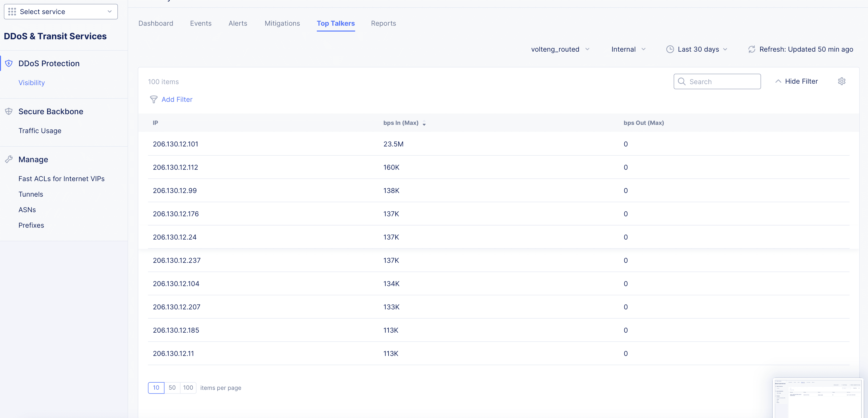Viewport: 868px width, 418px height.
Task: Toggle sort arrow on bps In (Max)
Action: [424, 123]
